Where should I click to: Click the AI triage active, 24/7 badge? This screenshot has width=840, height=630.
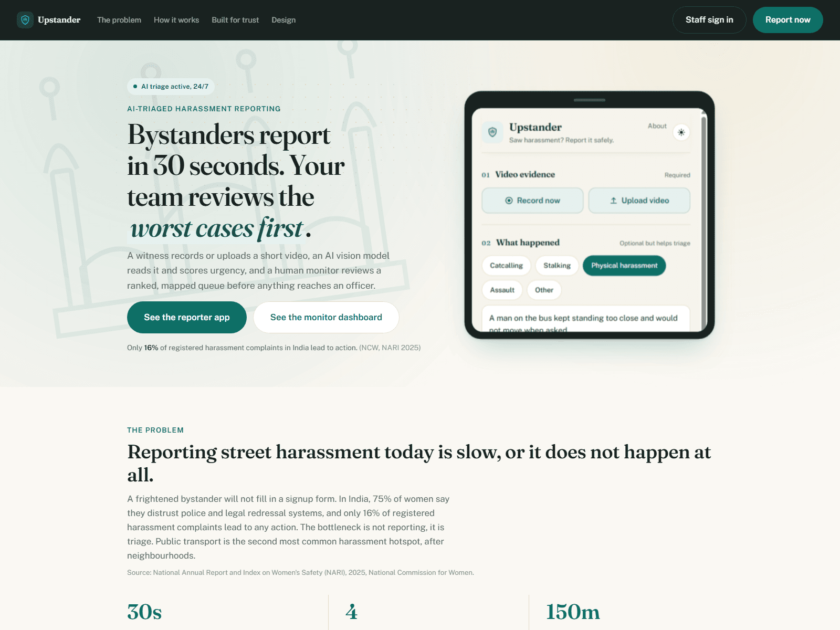click(x=171, y=87)
